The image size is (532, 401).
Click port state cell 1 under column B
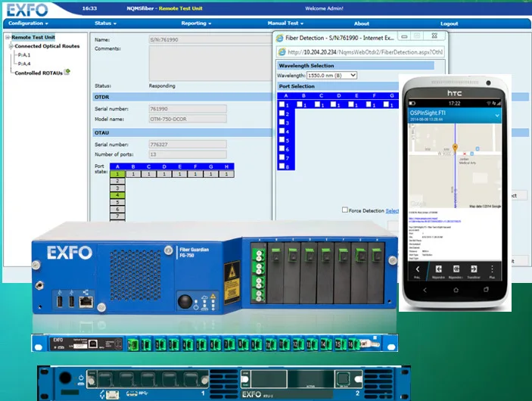pyautogui.click(x=133, y=174)
